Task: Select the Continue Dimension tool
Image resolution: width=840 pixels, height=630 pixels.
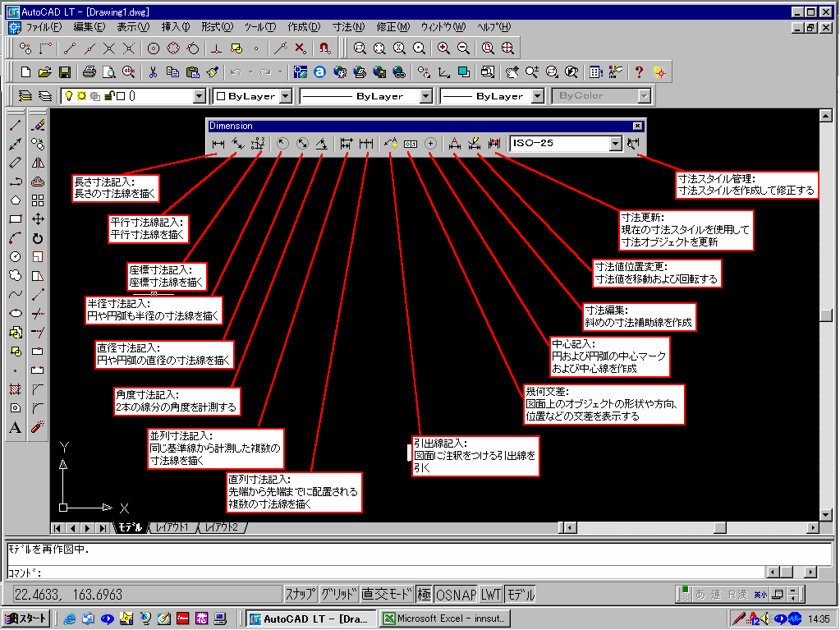Action: point(366,144)
